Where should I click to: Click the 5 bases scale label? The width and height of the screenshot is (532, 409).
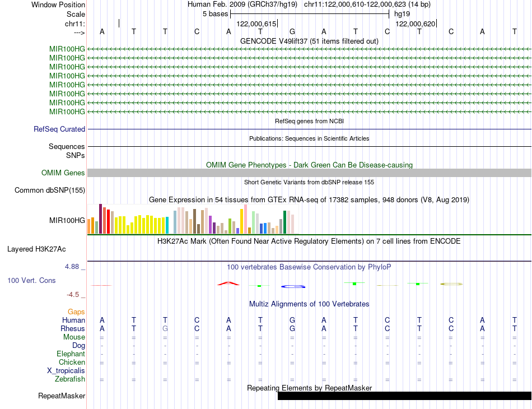[x=216, y=14]
